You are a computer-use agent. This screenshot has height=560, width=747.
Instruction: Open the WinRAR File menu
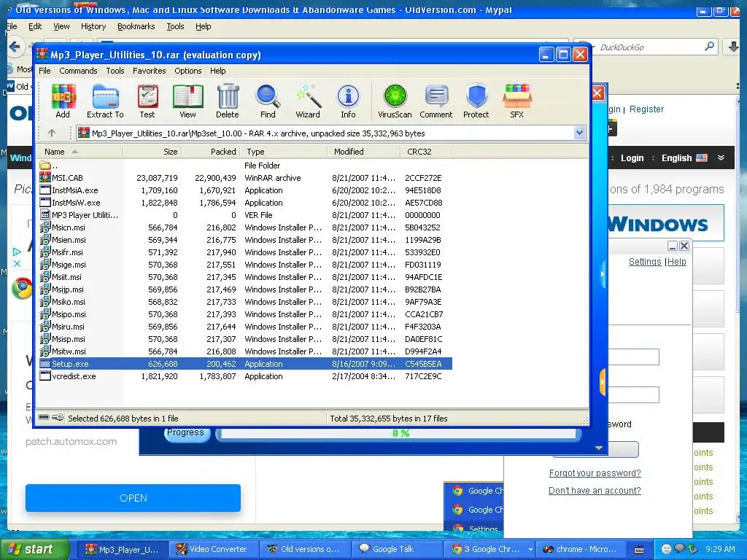44,71
